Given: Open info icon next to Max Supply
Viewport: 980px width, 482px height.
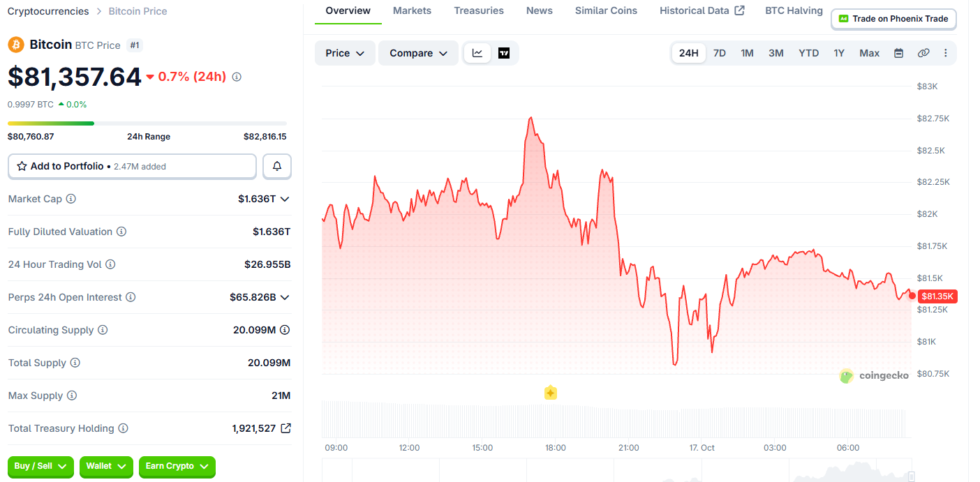Looking at the screenshot, I should click(72, 396).
